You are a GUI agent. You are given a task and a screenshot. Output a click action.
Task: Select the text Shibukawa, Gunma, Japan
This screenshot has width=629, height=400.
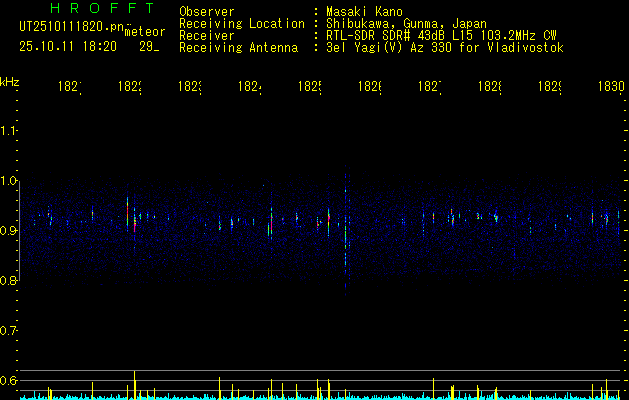(406, 24)
